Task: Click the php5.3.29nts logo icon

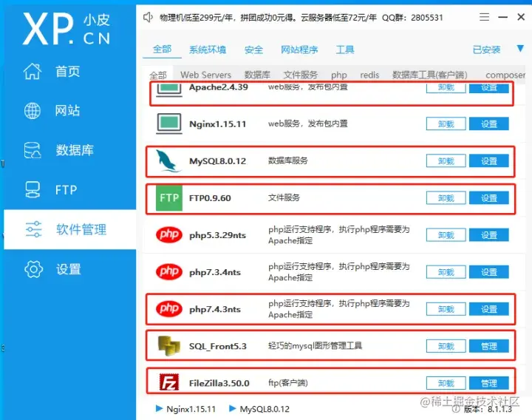Action: [x=169, y=234]
